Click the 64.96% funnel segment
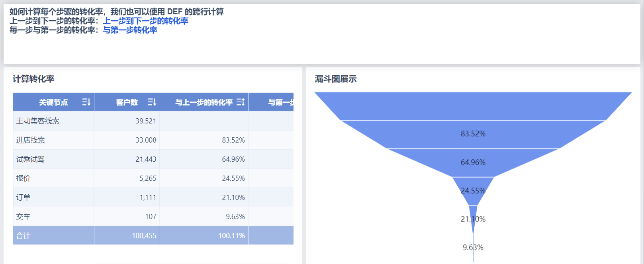Screen dimensions: 644x264 click(x=473, y=162)
